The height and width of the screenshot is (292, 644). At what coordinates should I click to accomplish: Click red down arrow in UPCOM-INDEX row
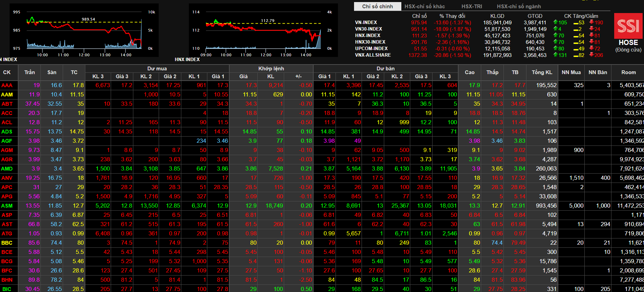click(x=591, y=48)
